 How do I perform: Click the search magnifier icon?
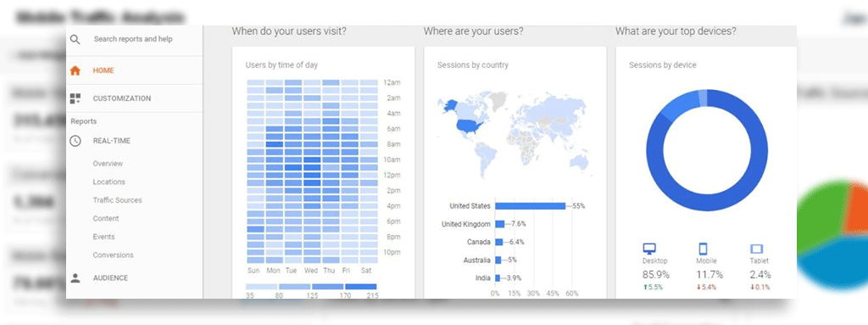(x=75, y=39)
